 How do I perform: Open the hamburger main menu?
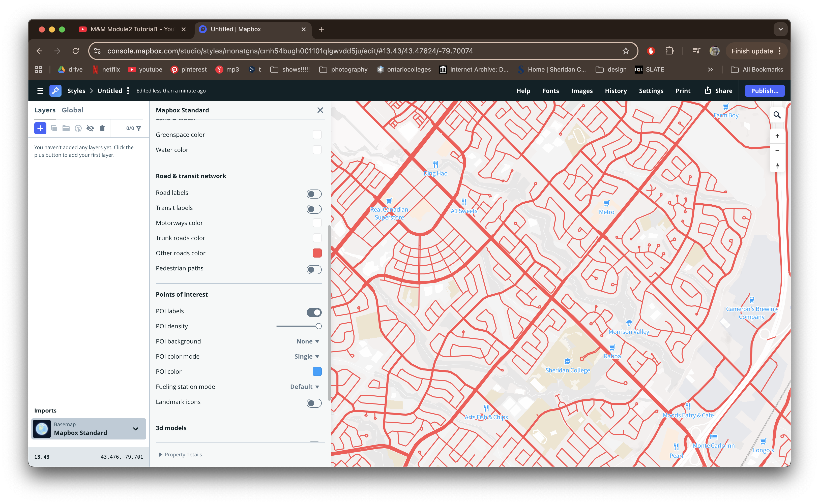pyautogui.click(x=40, y=91)
